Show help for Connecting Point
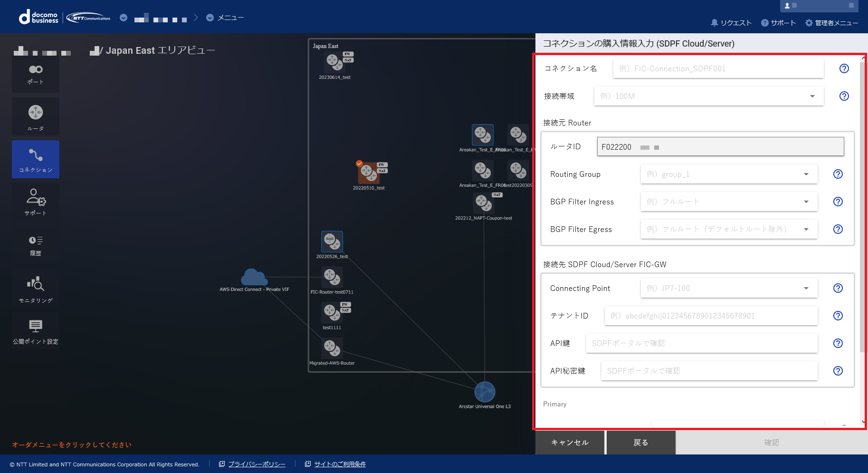Screen dimensions: 868x473 838,288
